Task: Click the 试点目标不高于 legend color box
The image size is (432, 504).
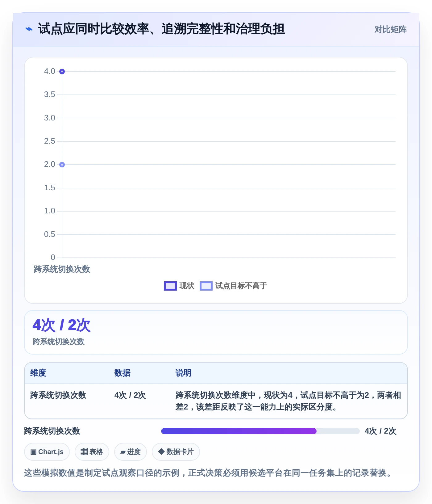Action: (206, 286)
